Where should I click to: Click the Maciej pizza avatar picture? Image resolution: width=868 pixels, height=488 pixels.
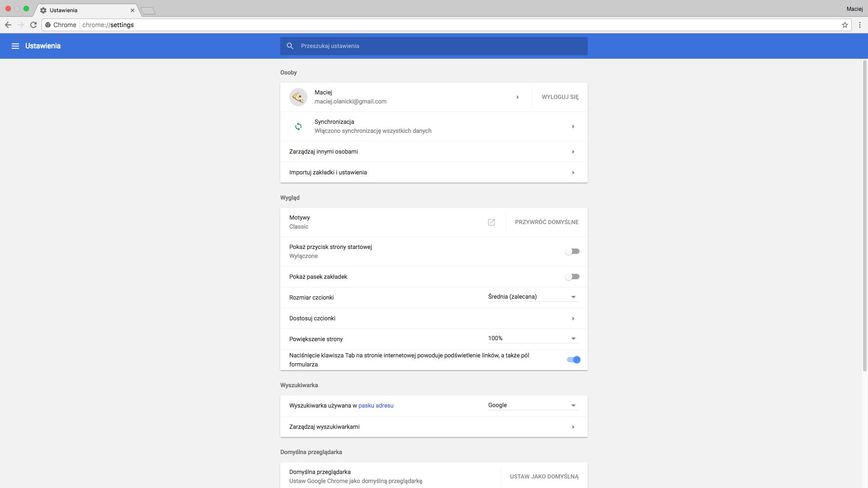pos(298,97)
